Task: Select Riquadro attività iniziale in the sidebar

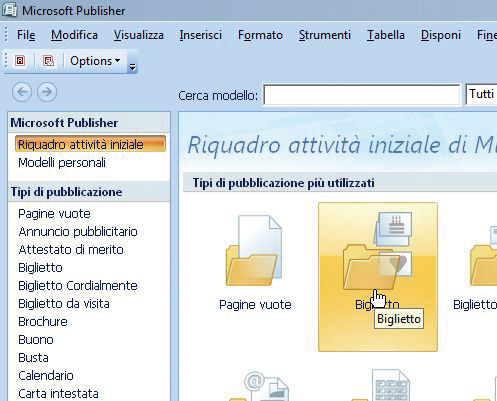Action: [90, 144]
